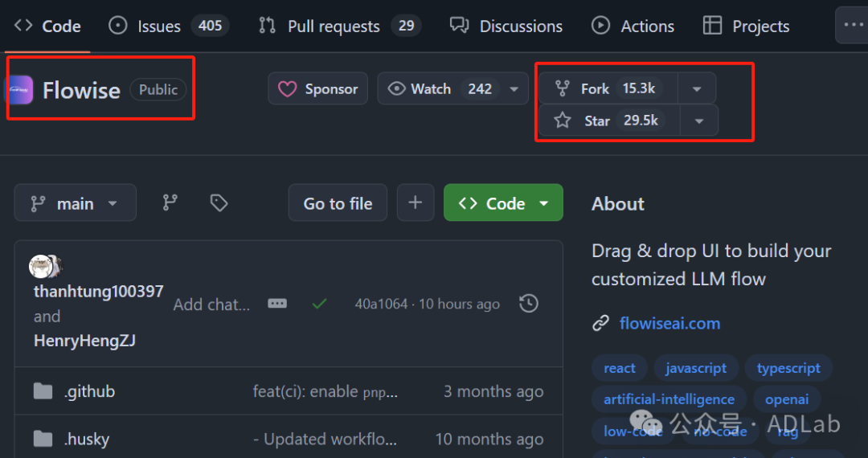Open HenryHengZJ profile link
Screen dimensions: 868x458
click(x=84, y=341)
